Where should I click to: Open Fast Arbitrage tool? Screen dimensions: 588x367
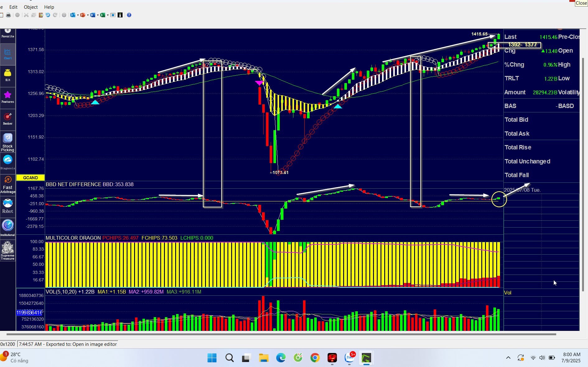[x=8, y=184]
